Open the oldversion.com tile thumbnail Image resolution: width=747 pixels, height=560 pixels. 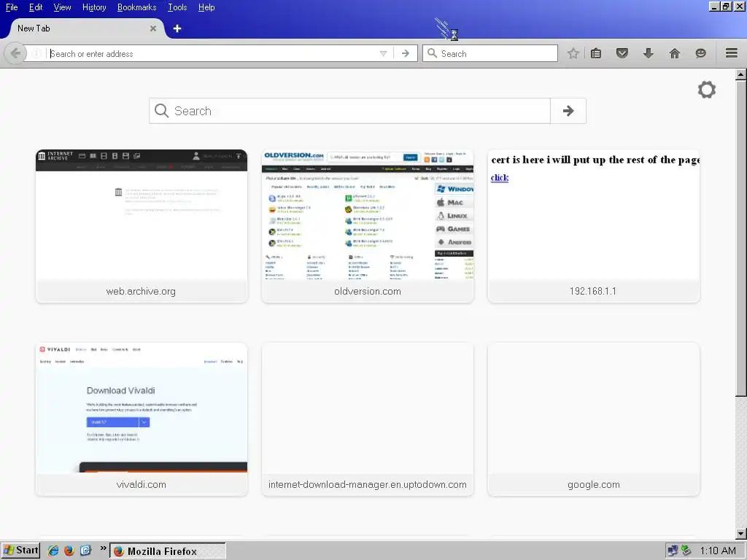point(368,215)
